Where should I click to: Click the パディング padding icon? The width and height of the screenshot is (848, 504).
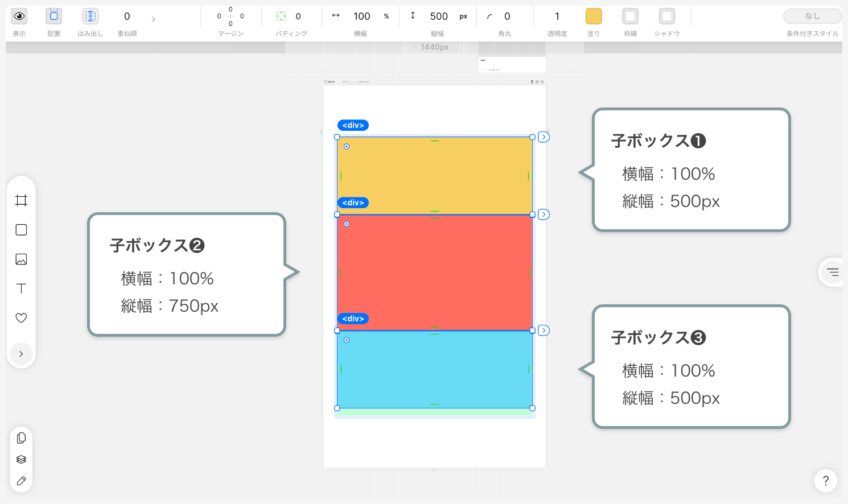tap(281, 16)
